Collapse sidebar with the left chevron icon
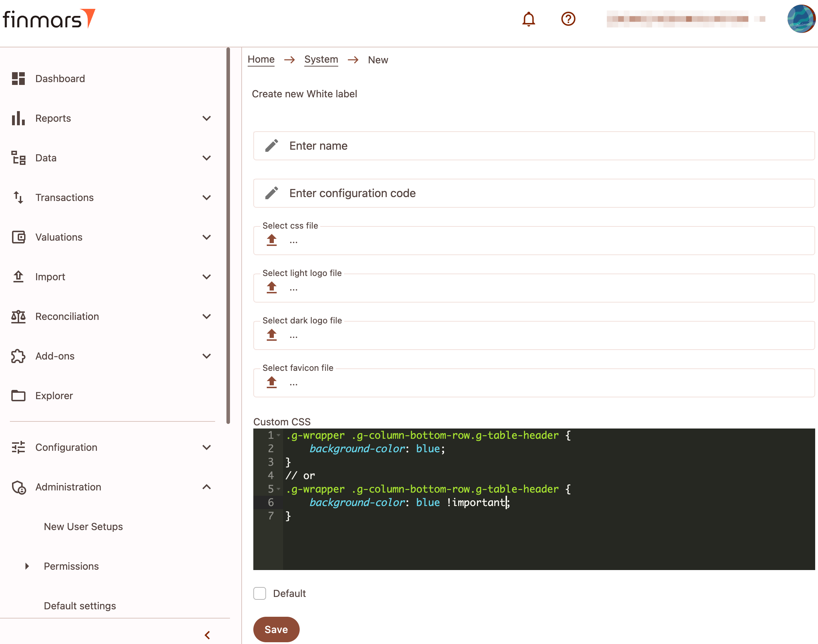This screenshot has width=818, height=644. click(x=207, y=635)
